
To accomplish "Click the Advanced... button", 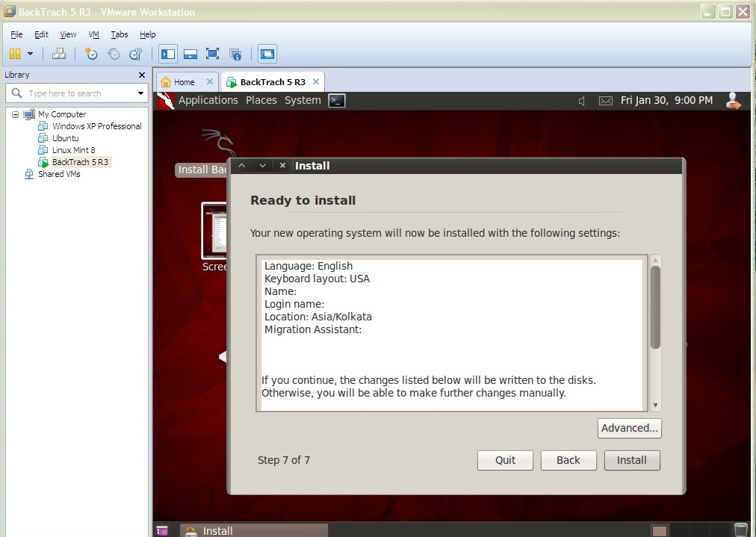I will click(629, 428).
